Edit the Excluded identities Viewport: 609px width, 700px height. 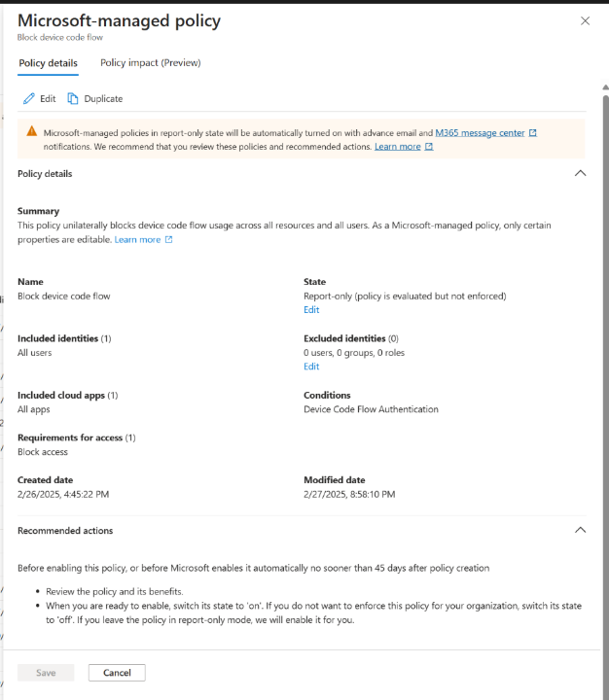click(311, 367)
